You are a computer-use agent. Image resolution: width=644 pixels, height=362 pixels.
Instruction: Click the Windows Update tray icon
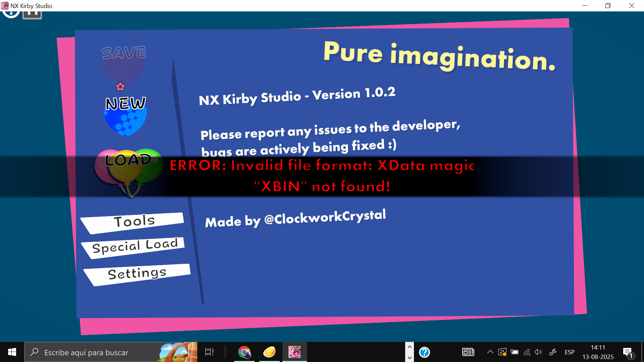tap(502, 352)
